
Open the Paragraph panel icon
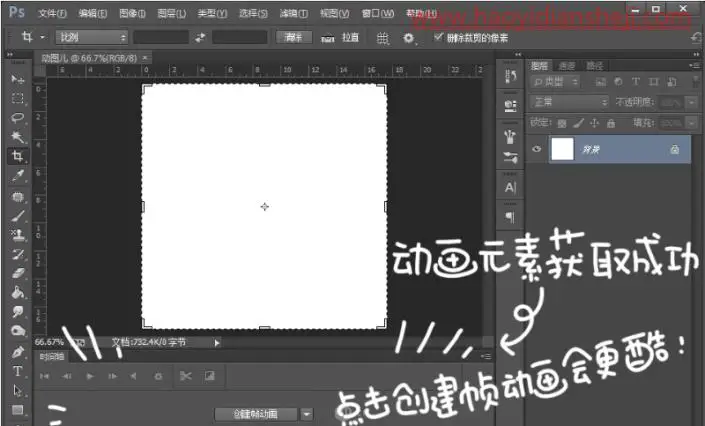(510, 217)
